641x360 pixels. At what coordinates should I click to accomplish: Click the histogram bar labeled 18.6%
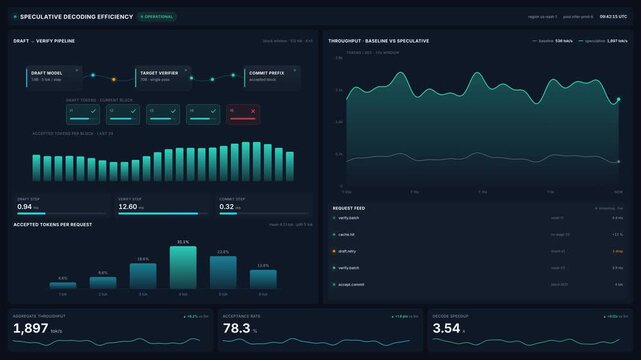143,276
